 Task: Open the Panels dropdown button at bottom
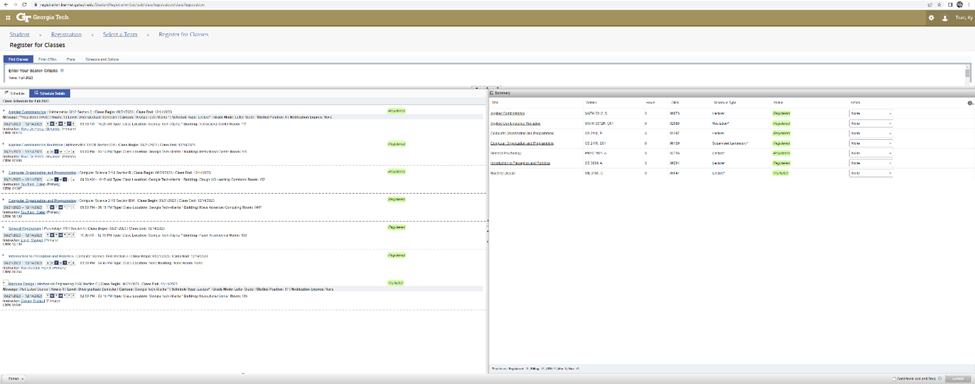[x=13, y=378]
